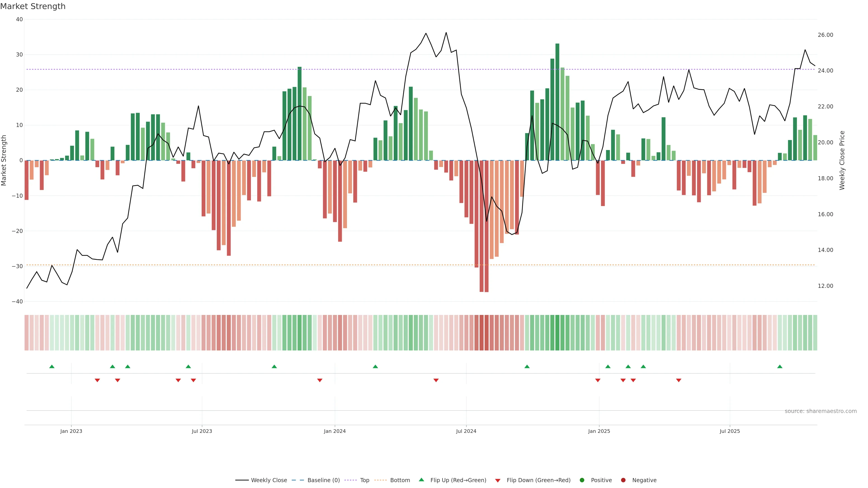Click the tallest green bar above 30

pos(557,101)
